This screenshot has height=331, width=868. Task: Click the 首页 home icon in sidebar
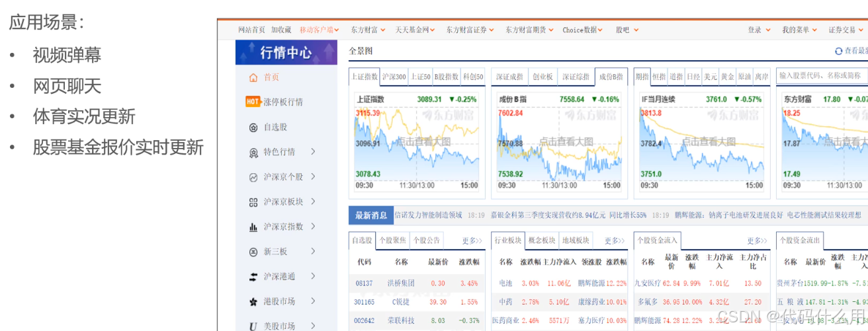(x=253, y=77)
